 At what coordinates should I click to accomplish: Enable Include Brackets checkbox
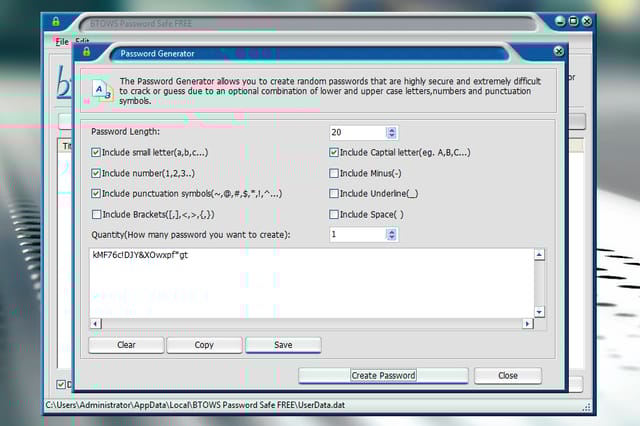(x=96, y=214)
